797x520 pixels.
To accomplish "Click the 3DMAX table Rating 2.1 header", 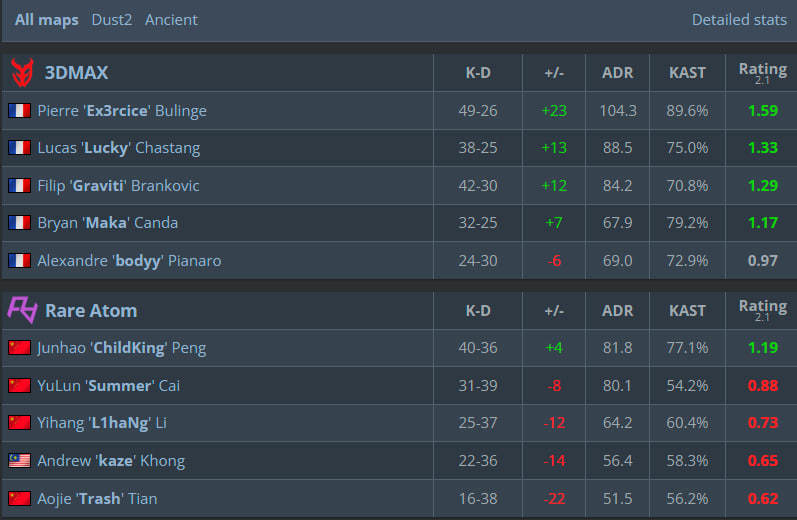I will (x=762, y=72).
